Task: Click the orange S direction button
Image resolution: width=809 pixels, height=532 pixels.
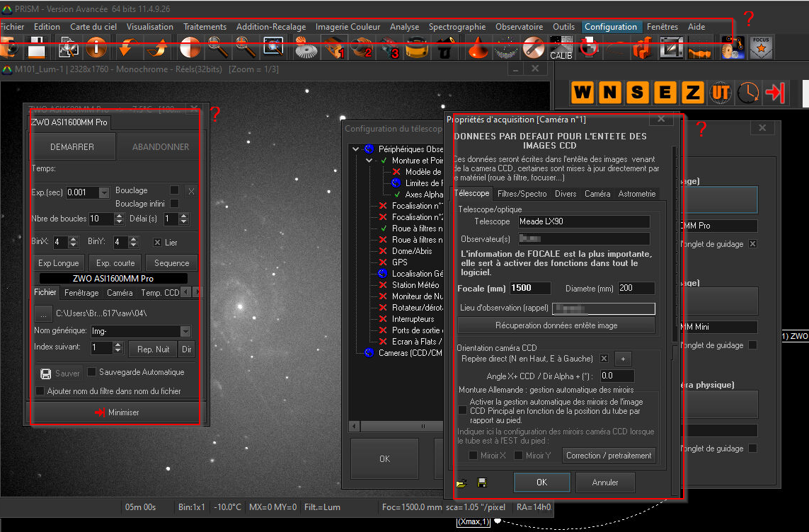Action: [x=638, y=93]
